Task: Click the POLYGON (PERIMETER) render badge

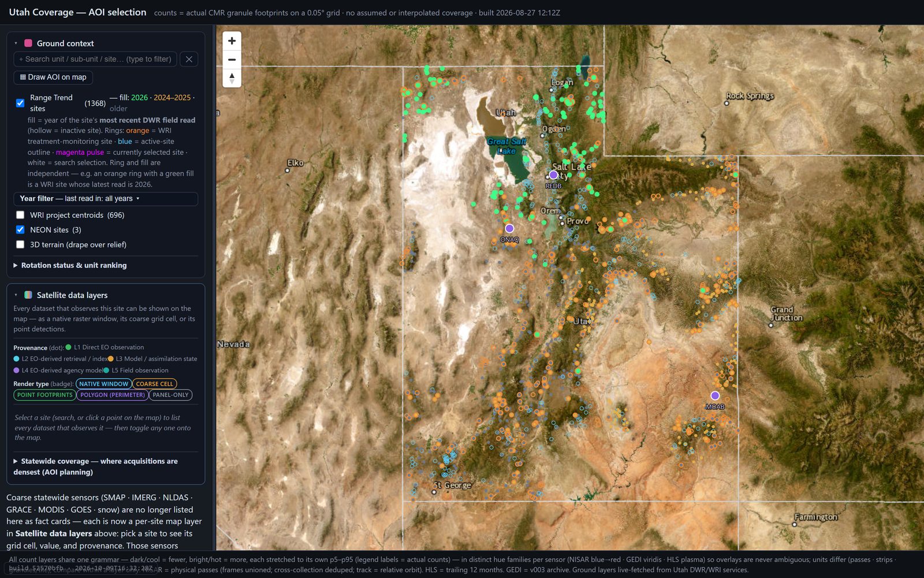Action: [x=113, y=395]
